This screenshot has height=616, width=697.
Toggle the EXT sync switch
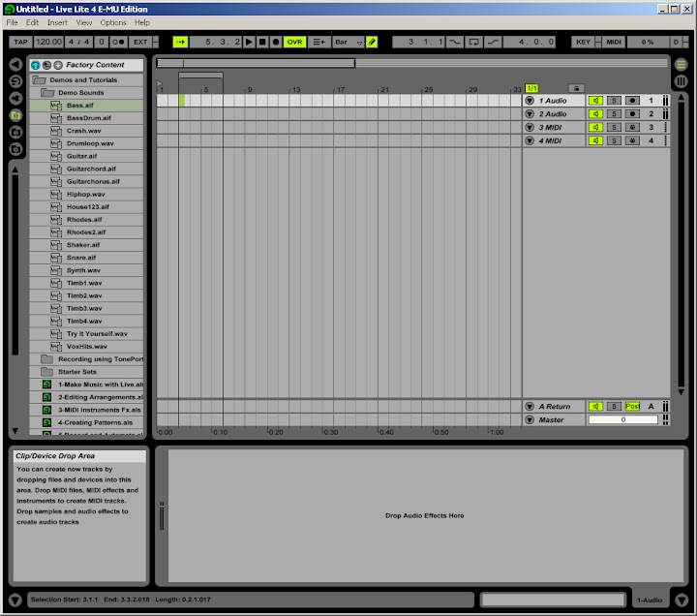coord(140,42)
